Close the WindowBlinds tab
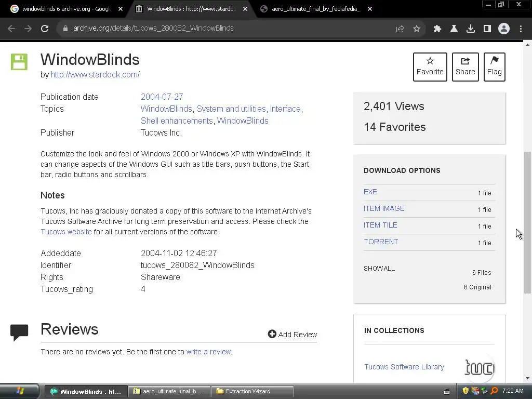Screen dimensions: 532x399 point(245,9)
